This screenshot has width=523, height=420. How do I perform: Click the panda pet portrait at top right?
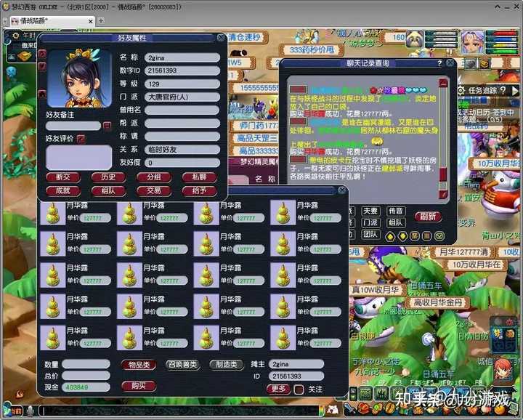pos(415,41)
